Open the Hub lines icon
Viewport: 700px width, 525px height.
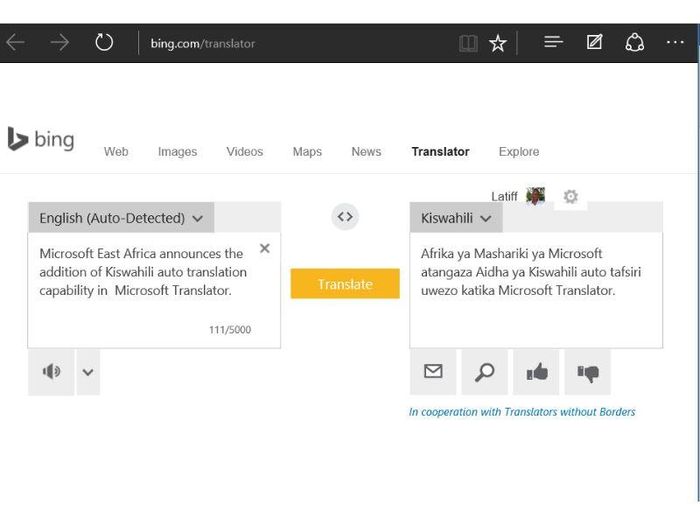[x=554, y=42]
